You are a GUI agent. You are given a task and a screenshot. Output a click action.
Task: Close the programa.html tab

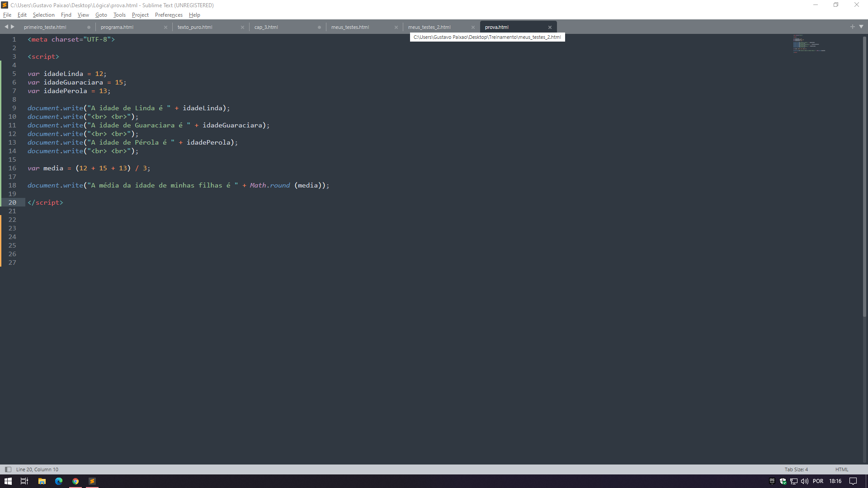[165, 28]
